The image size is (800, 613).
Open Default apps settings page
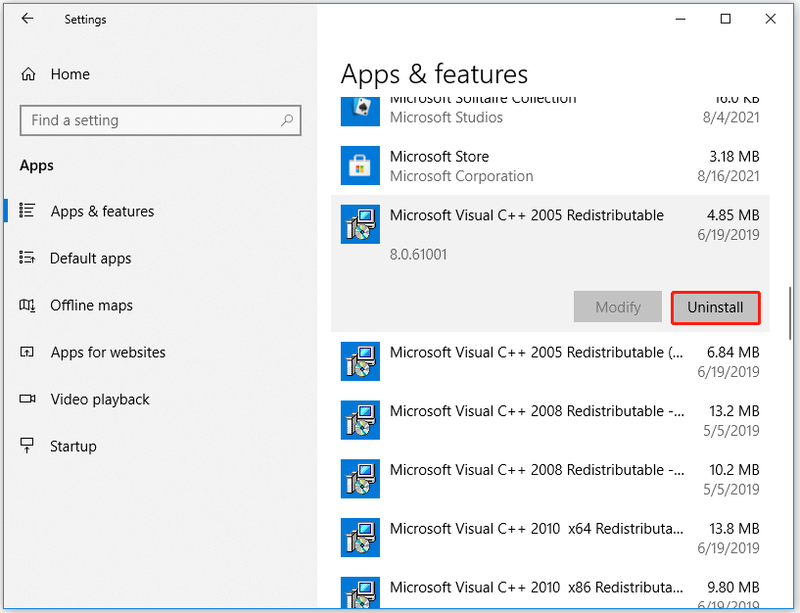pyautogui.click(x=90, y=258)
